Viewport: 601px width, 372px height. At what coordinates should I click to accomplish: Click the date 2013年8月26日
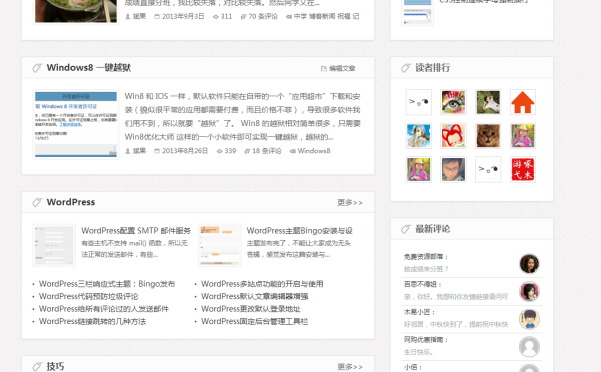coord(185,151)
